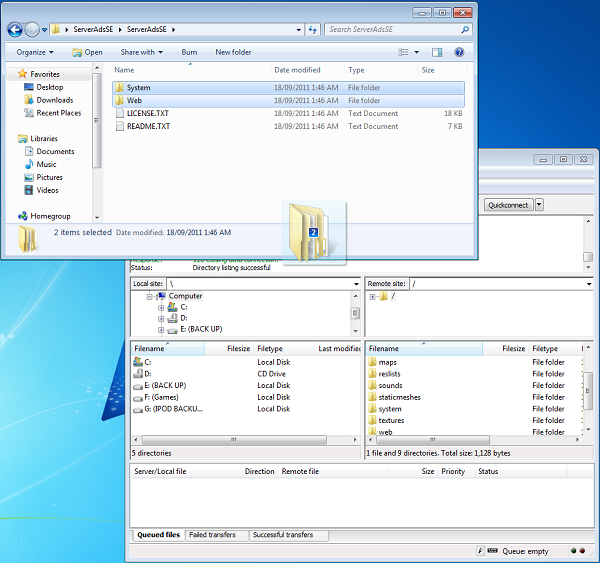Select C: Local Disk in local file list
The width and height of the screenshot is (600, 563).
tap(245, 362)
